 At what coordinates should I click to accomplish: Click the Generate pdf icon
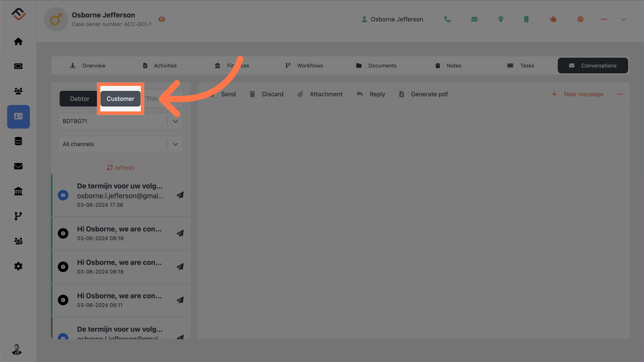pos(401,94)
